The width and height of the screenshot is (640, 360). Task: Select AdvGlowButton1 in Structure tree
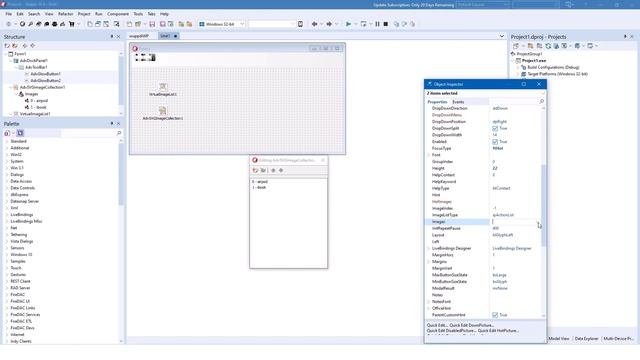45,74
